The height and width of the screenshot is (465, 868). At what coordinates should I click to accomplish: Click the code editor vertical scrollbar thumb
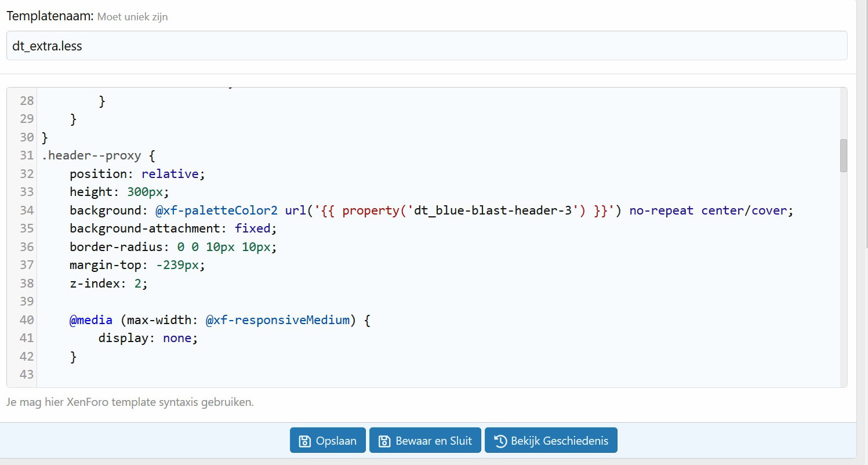pyautogui.click(x=843, y=155)
